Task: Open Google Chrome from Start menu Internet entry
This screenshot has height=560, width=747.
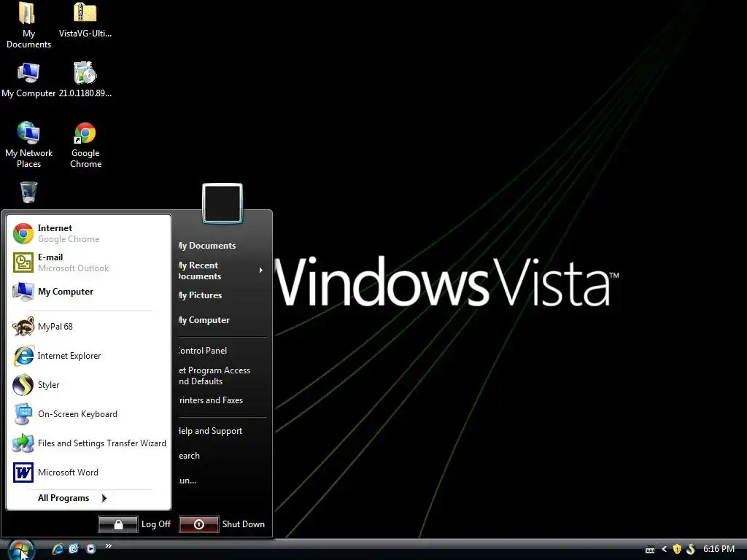Action: click(x=88, y=233)
